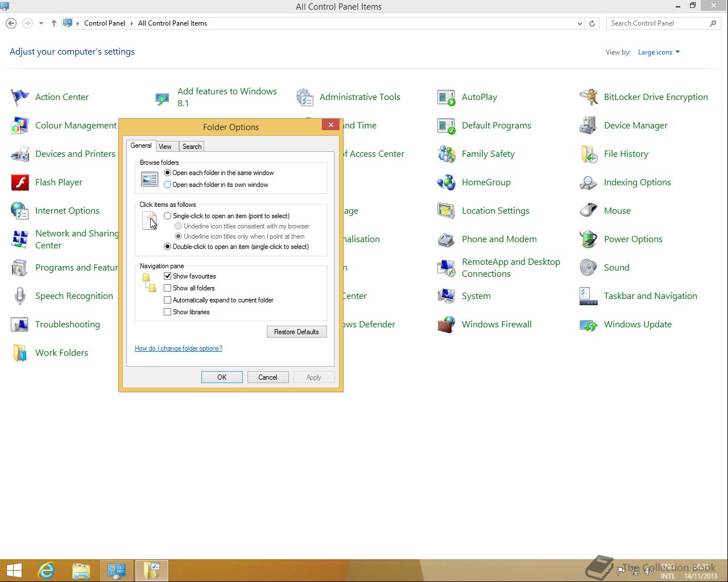Image resolution: width=728 pixels, height=582 pixels.
Task: Uncheck Show favourites checkbox
Action: tap(167, 276)
